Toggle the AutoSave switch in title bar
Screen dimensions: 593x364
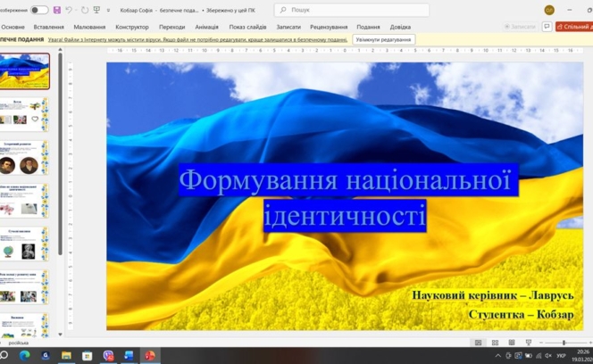[39, 10]
